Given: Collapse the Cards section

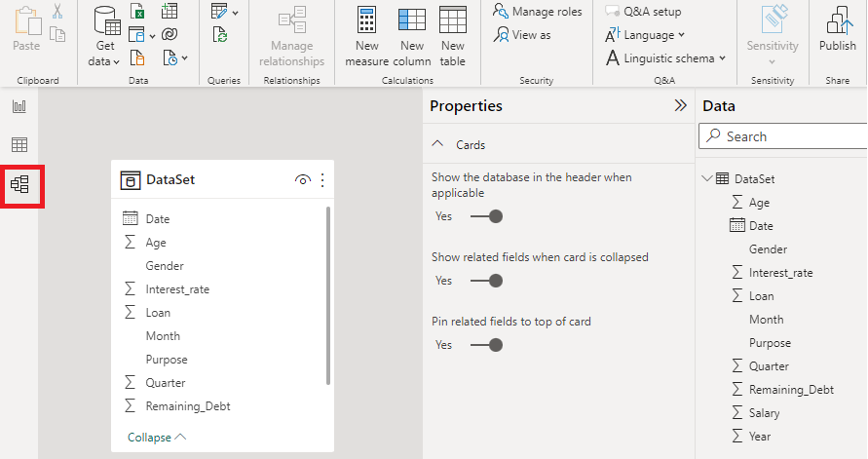Looking at the screenshot, I should tap(437, 145).
